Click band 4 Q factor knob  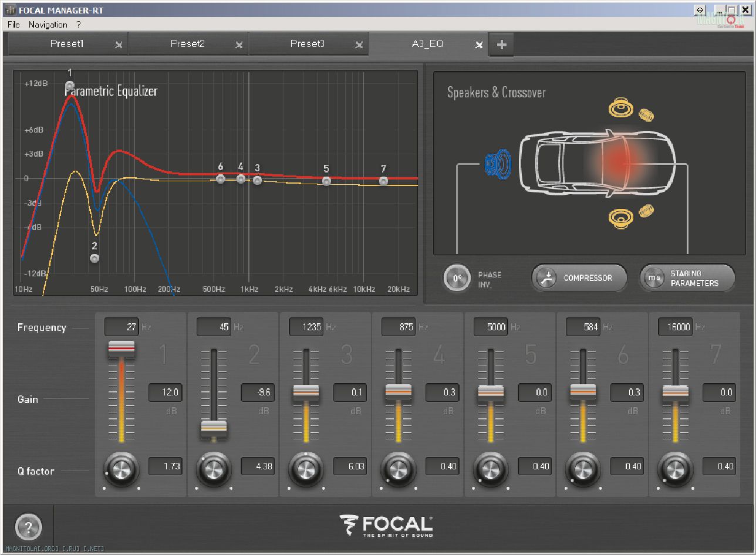click(399, 469)
